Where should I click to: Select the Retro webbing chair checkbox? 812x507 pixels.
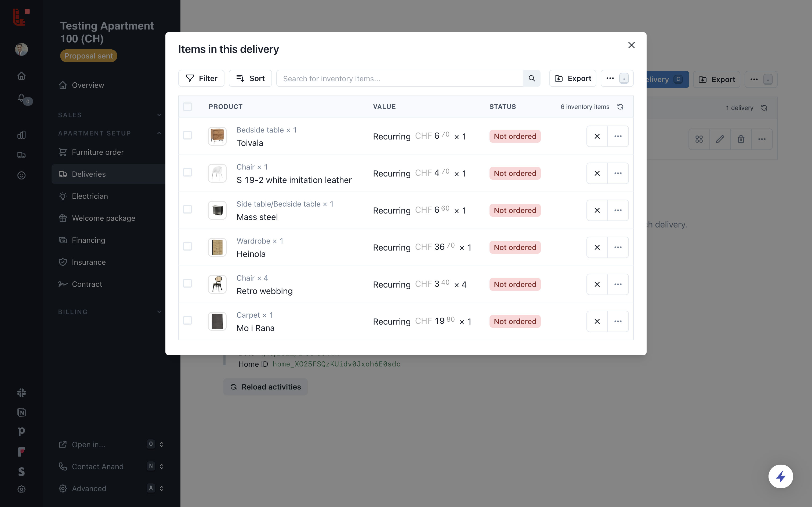[x=187, y=284]
